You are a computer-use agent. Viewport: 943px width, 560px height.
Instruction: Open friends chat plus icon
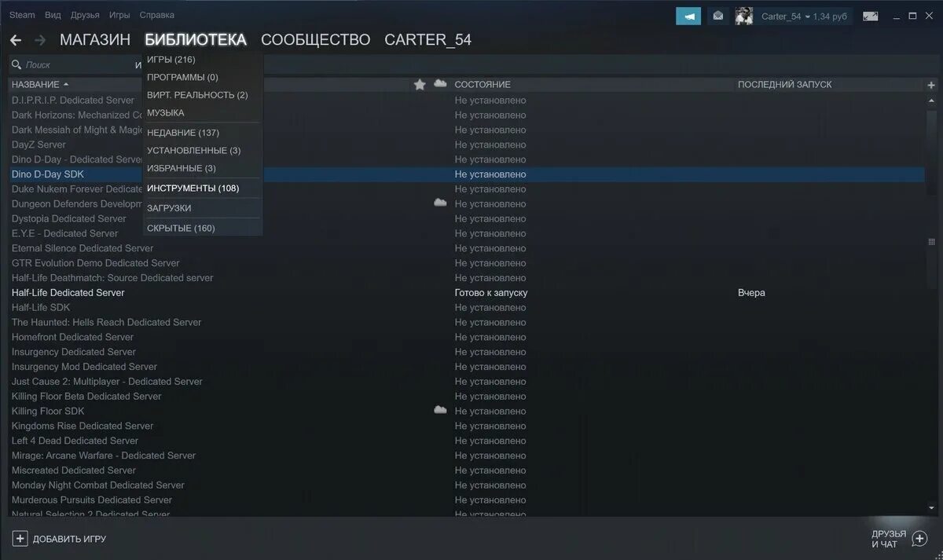coord(919,539)
